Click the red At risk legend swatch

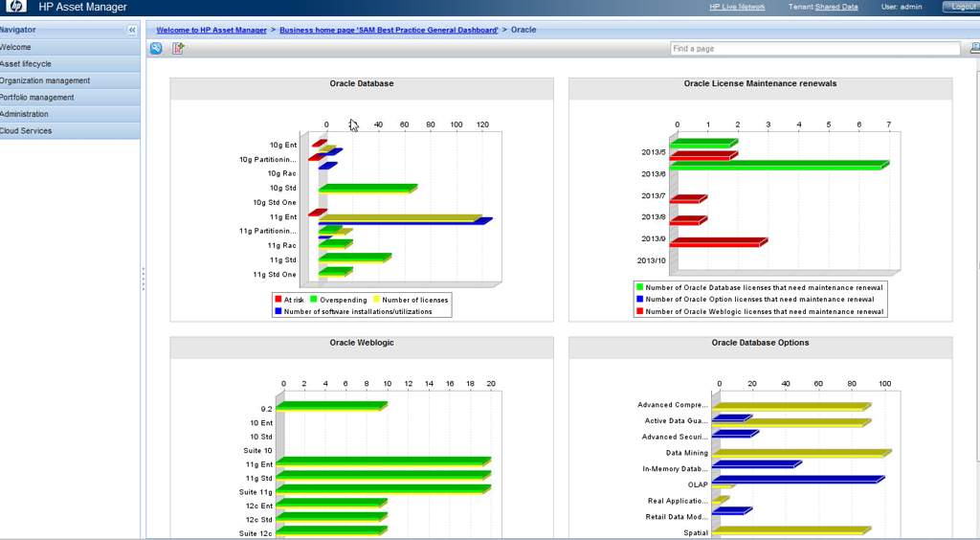(x=278, y=300)
